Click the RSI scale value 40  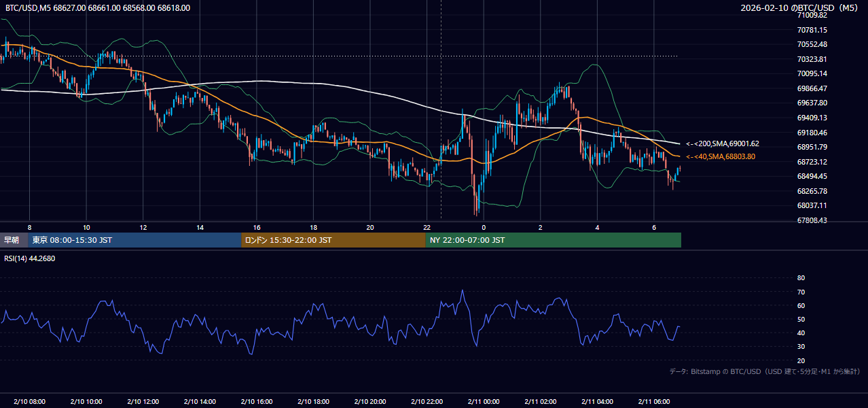tap(801, 333)
